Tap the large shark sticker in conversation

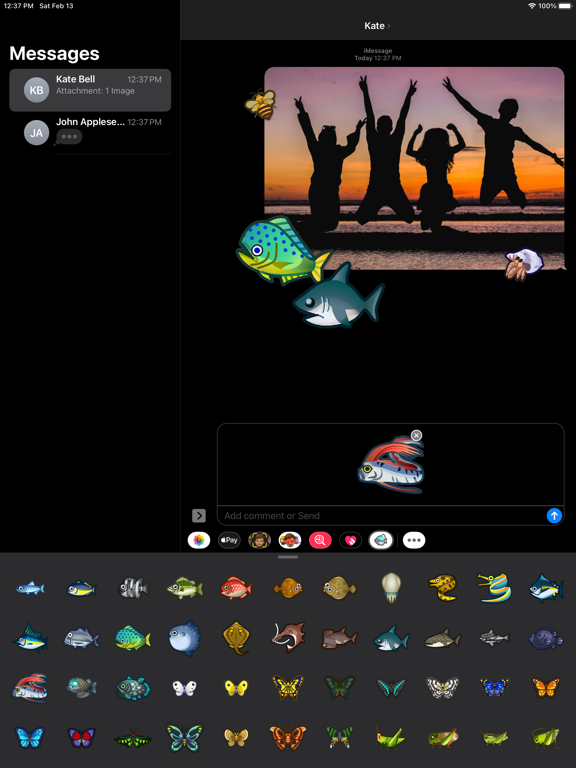339,298
